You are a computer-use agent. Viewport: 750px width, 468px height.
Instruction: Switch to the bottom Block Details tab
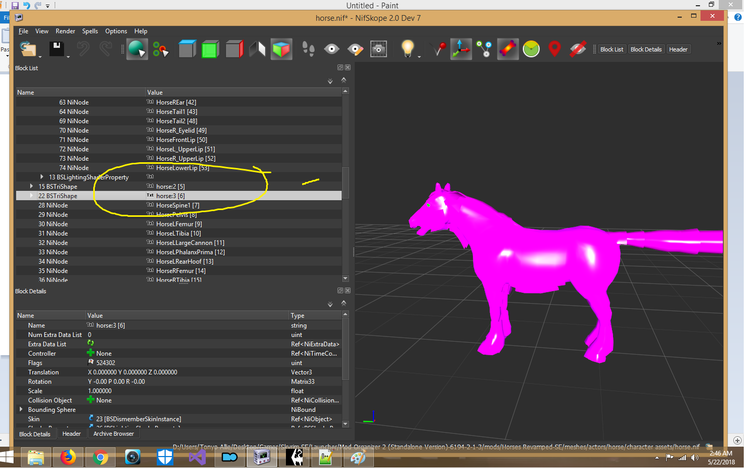point(34,434)
